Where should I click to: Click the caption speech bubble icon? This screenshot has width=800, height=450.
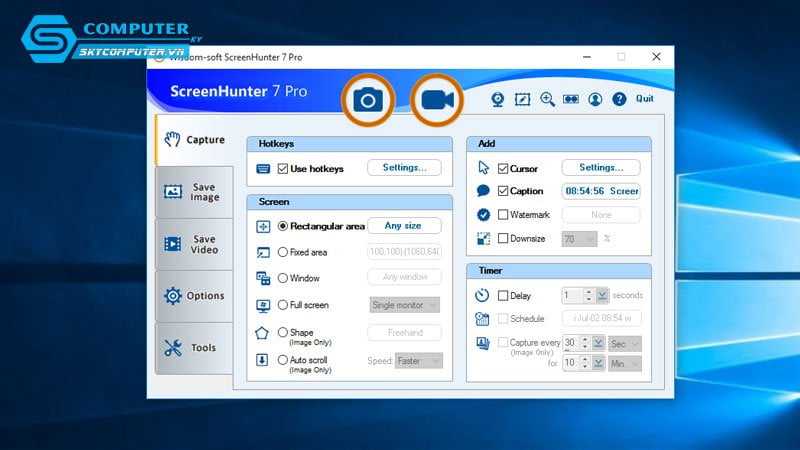click(483, 191)
